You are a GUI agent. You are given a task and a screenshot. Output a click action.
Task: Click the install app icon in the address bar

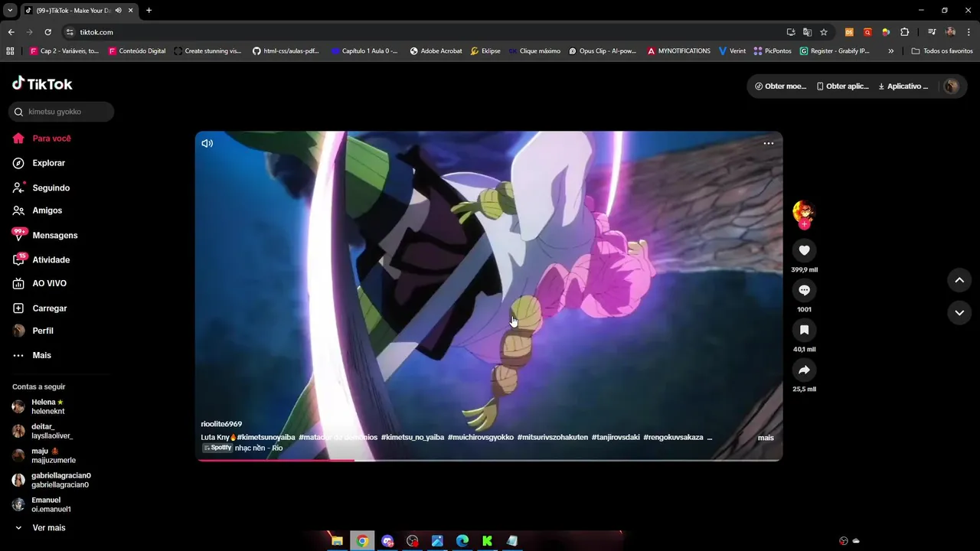coord(791,32)
